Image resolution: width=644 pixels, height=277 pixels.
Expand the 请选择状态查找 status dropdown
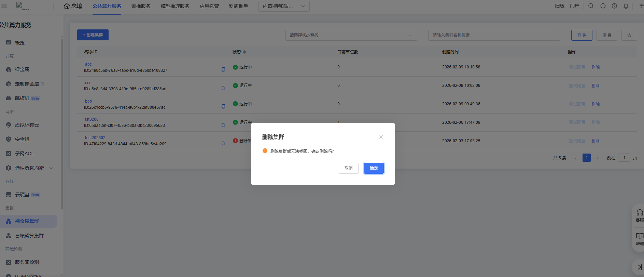[x=351, y=35]
